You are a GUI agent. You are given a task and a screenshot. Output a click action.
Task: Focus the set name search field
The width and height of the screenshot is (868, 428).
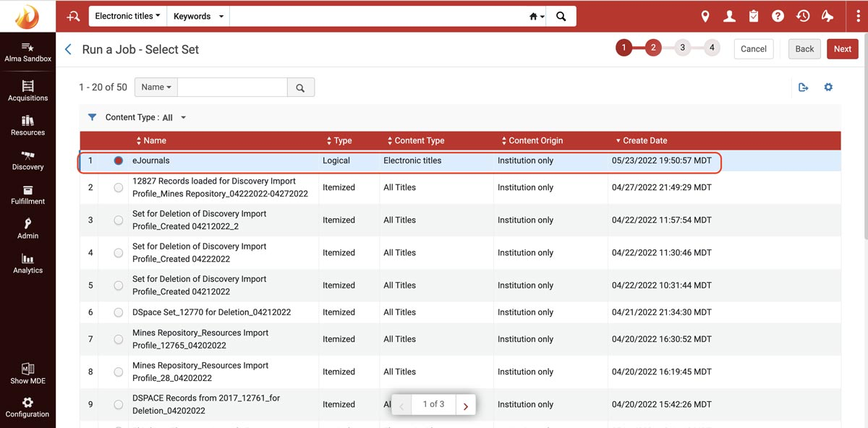(x=232, y=87)
